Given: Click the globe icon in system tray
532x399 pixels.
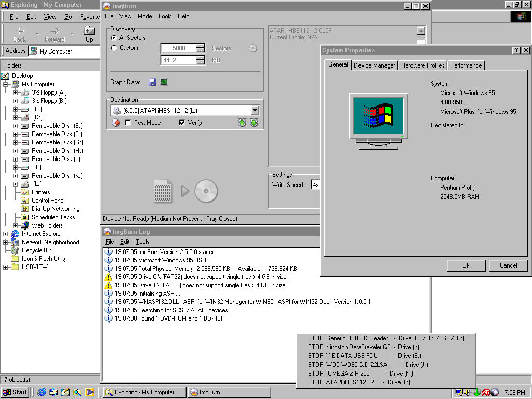Looking at the screenshot, I should 495,393.
